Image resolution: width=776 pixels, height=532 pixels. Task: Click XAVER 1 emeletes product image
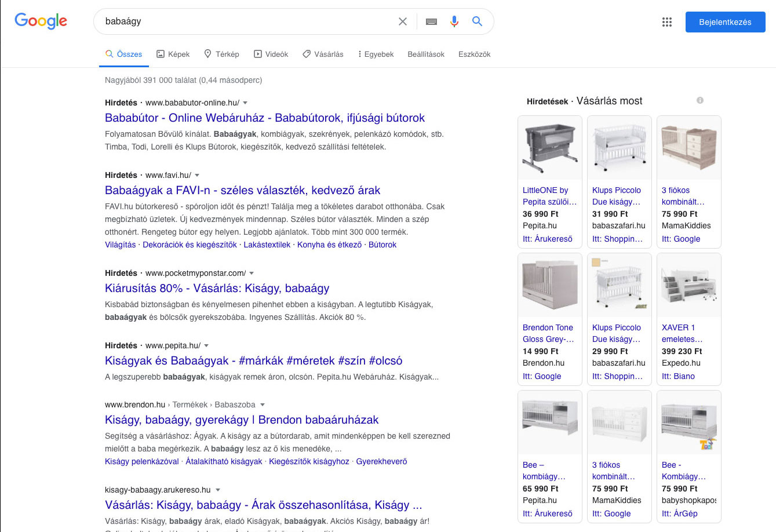689,285
